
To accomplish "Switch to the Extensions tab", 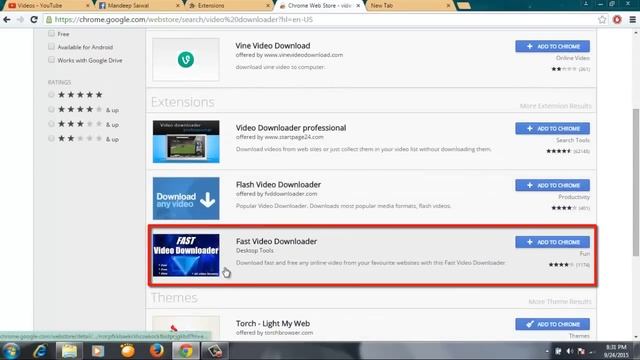I will (x=229, y=6).
